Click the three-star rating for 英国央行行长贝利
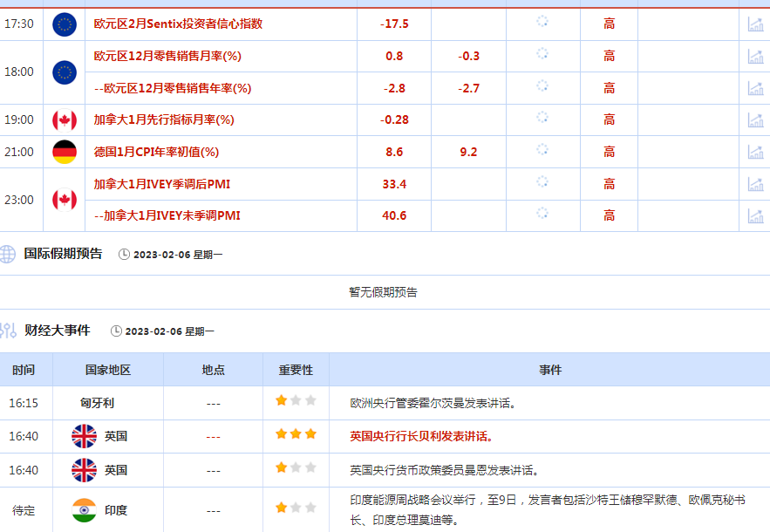Screen dimensions: 770x532 pyautogui.click(x=296, y=434)
